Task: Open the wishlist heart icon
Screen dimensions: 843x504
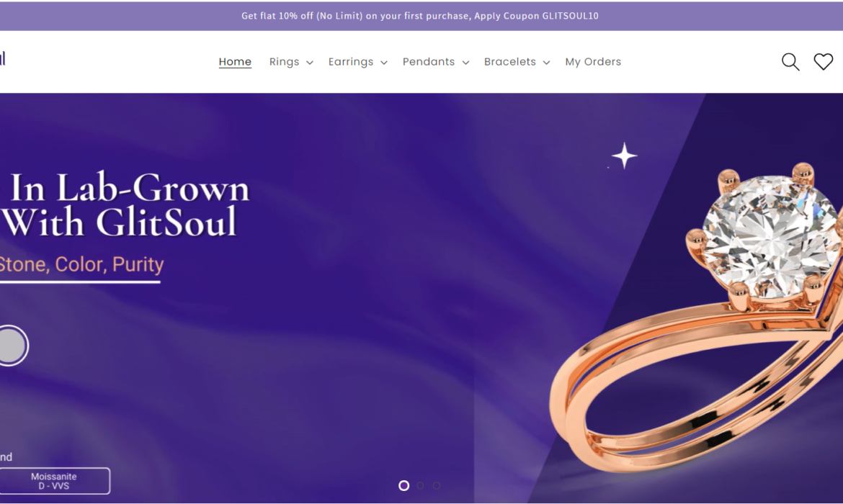Action: 823,62
